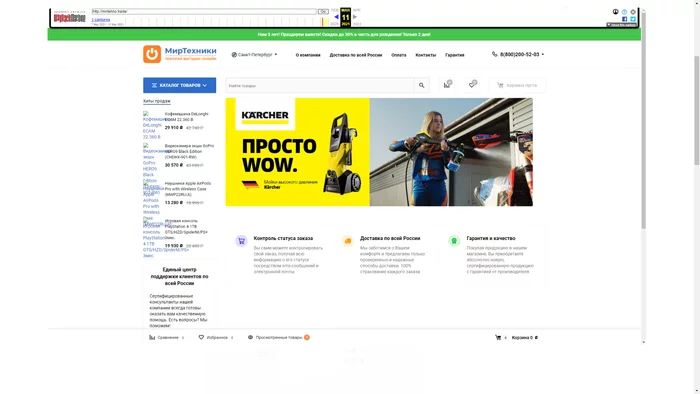Click the Гарантия и качество badge icon
This screenshot has width=700, height=394.
tap(454, 241)
